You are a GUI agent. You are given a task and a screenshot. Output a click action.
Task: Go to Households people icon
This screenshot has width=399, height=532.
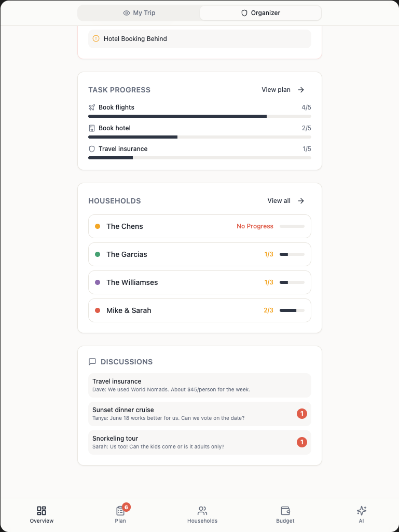(202, 511)
